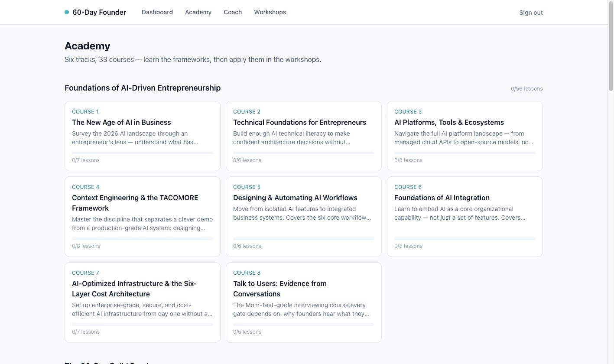The width and height of the screenshot is (614, 364).
Task: Click the Mom-Test-grade interviewing description
Action: tap(301, 309)
